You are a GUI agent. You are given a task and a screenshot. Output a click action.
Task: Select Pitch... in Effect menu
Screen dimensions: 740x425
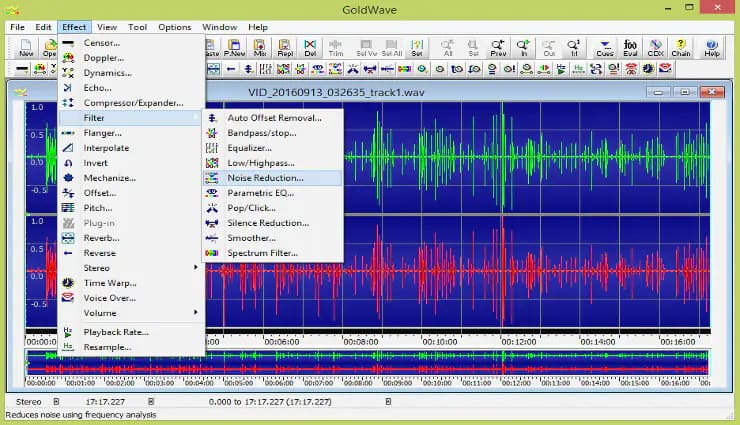click(x=131, y=208)
